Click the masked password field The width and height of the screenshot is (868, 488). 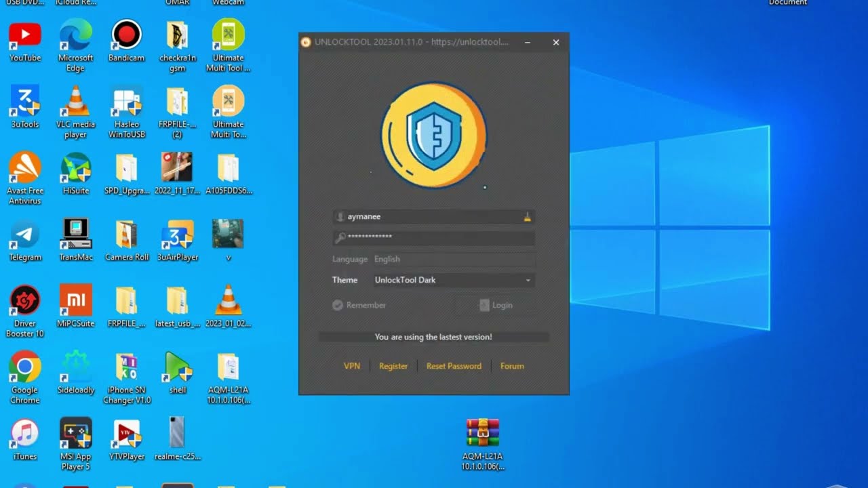pos(434,237)
